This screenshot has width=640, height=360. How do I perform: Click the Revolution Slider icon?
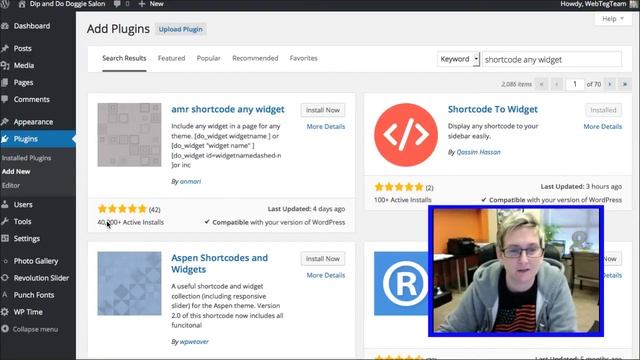[5, 278]
